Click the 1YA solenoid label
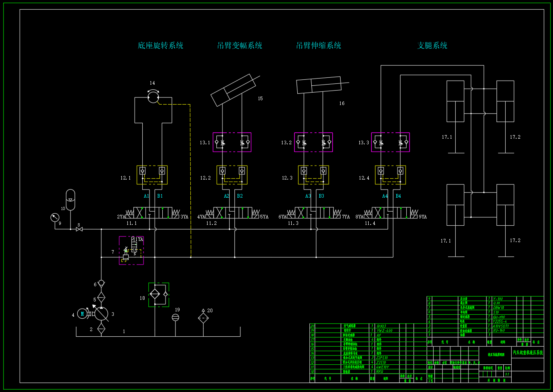Screen dimensions: 553x392 (x=139, y=239)
